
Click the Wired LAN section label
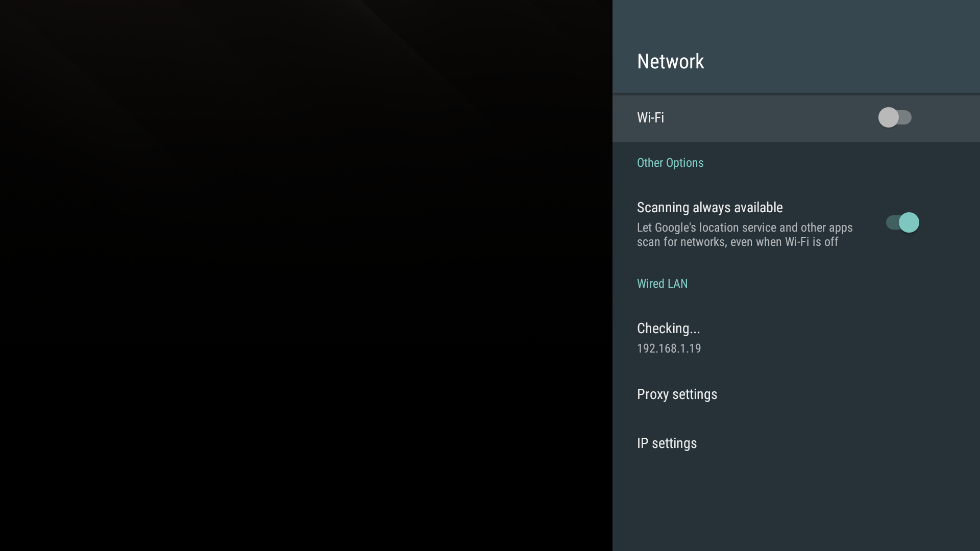(663, 284)
